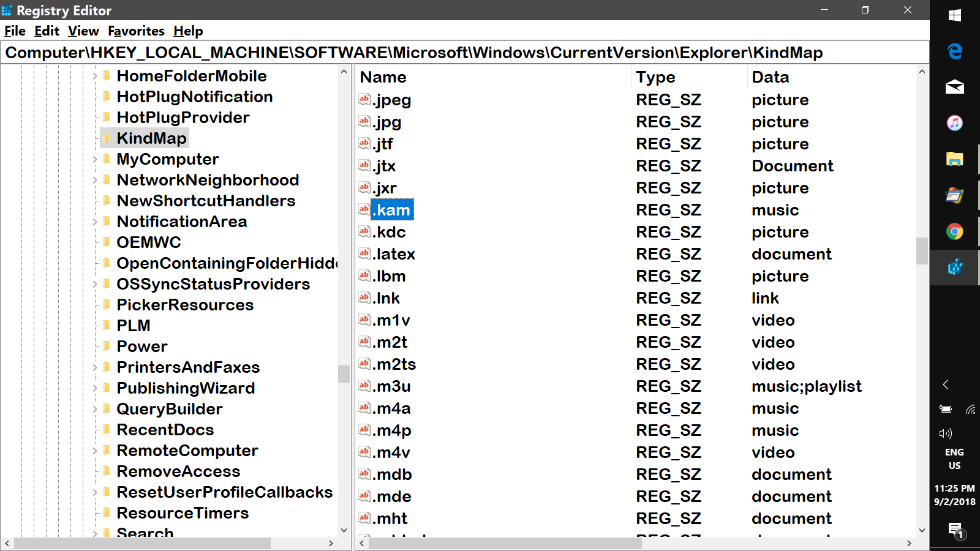Click the registry path address bar
The image size is (980, 551).
coord(465,53)
